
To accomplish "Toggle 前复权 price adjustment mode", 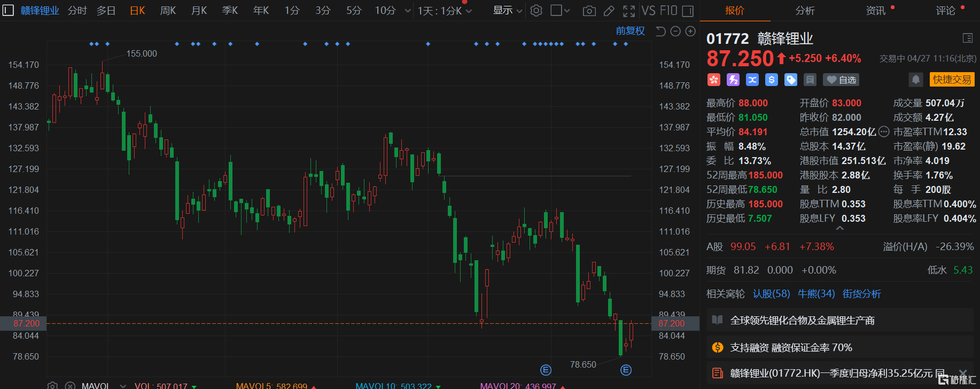I will coord(631,31).
